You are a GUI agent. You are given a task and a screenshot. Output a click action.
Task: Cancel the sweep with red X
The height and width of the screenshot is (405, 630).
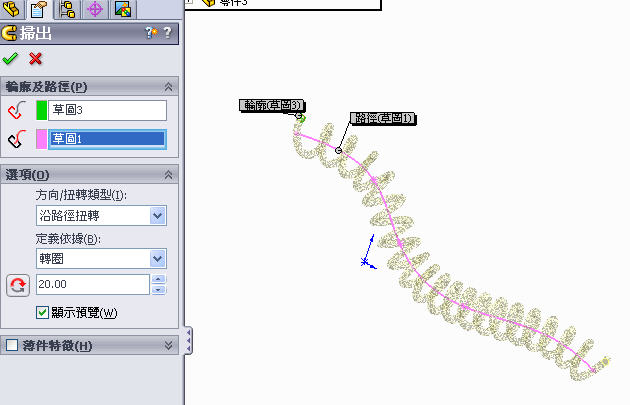[35, 59]
